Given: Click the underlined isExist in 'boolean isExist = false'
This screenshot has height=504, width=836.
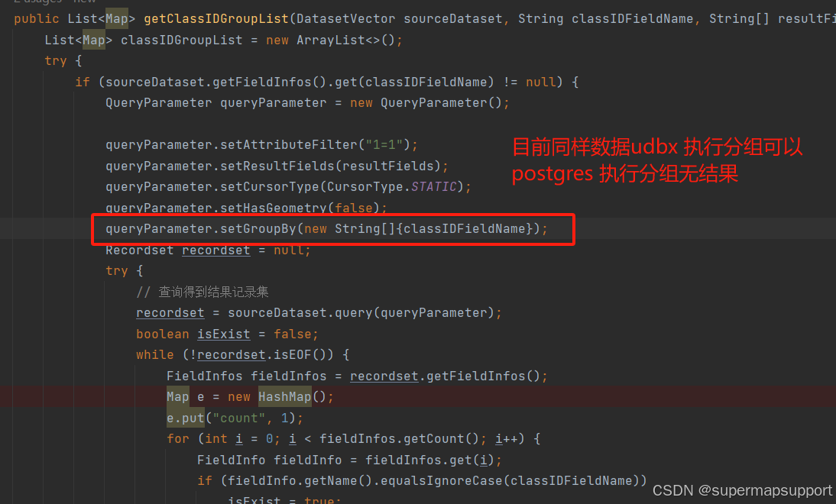Looking at the screenshot, I should click(223, 334).
